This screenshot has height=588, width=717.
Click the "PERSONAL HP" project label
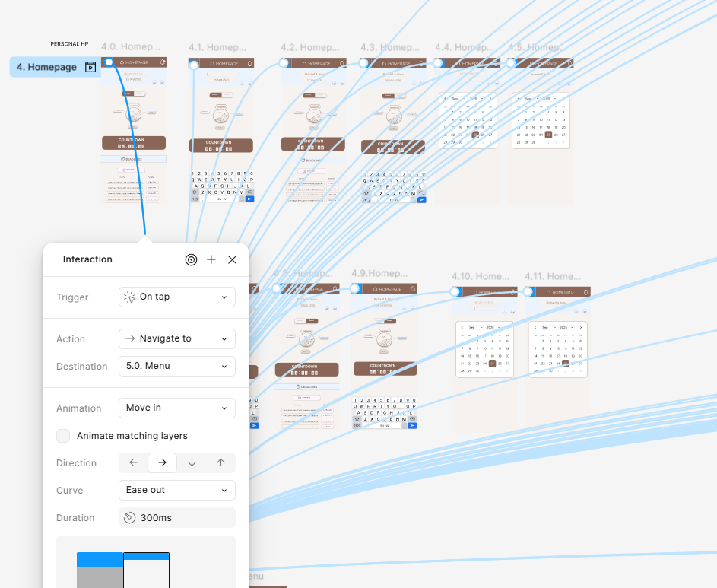pos(68,44)
